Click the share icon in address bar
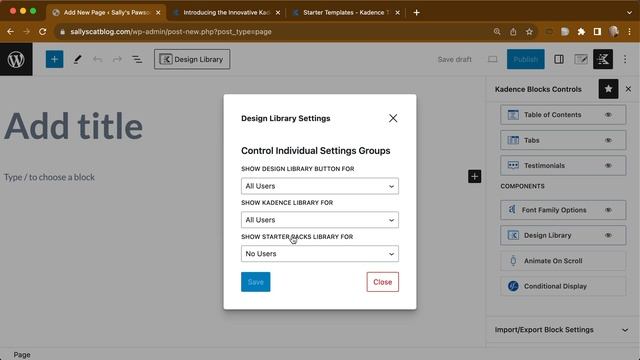 coord(513,31)
